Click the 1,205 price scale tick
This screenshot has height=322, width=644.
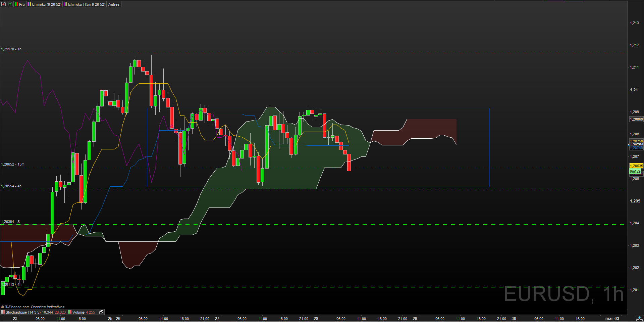[635, 201]
